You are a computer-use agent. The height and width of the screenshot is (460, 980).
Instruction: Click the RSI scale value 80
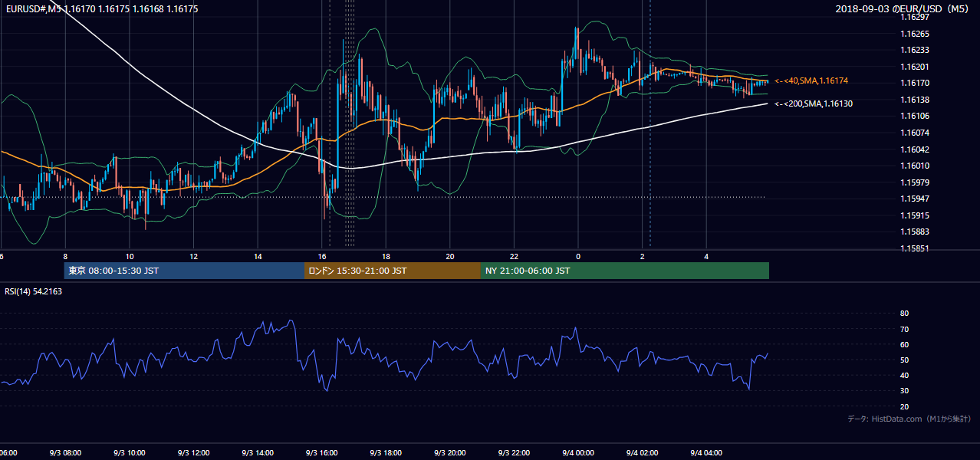pos(904,314)
